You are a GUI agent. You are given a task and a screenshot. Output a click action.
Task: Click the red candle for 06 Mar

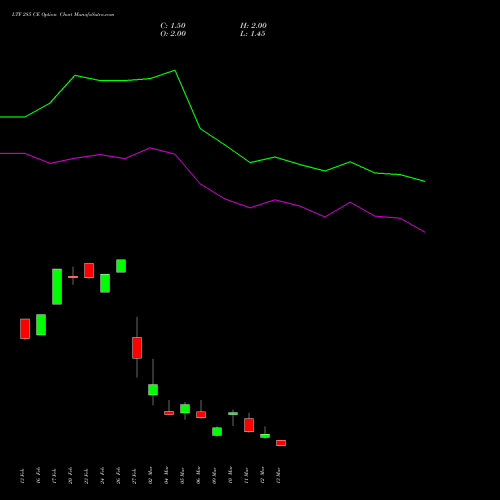coord(201,415)
